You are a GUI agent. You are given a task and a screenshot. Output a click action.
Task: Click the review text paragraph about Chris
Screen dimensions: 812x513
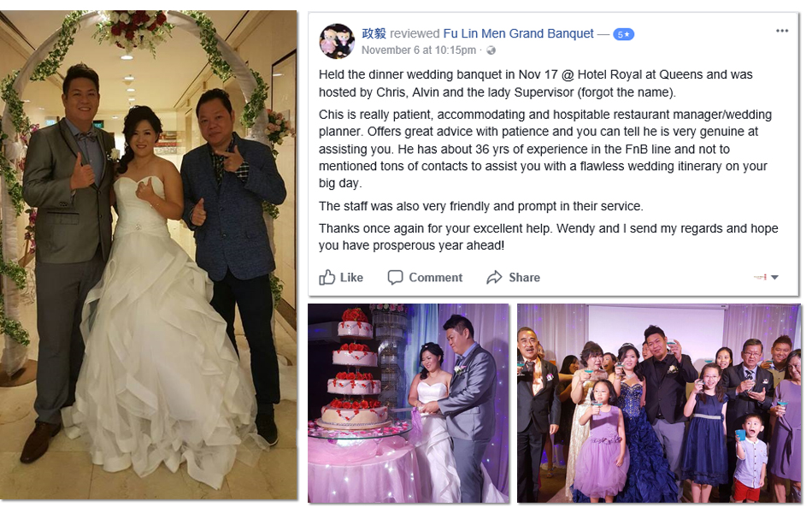[x=544, y=149]
